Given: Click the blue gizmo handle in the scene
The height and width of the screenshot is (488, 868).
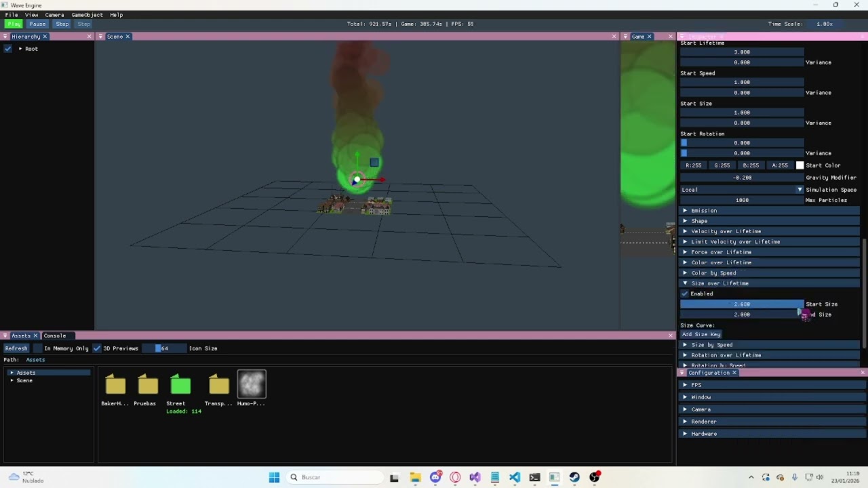Looking at the screenshot, I should point(374,163).
